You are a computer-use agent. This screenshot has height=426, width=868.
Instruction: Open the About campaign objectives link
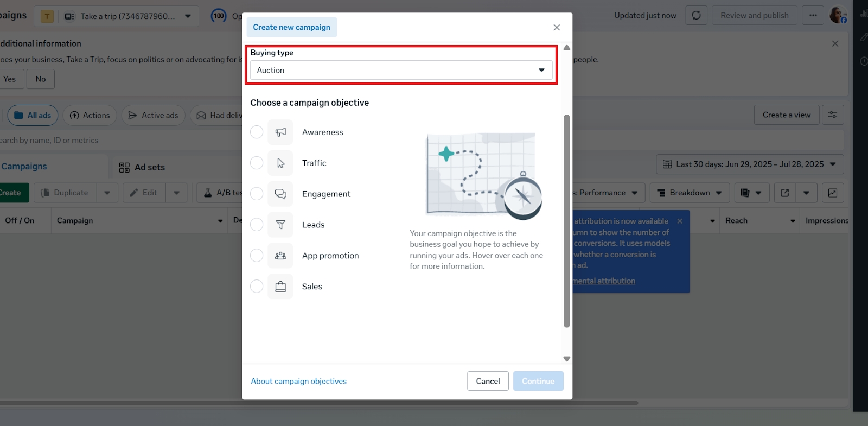click(x=298, y=382)
